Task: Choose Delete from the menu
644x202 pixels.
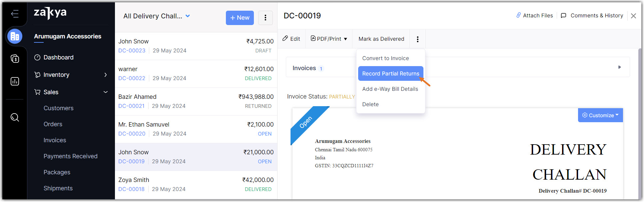Action: pyautogui.click(x=370, y=104)
